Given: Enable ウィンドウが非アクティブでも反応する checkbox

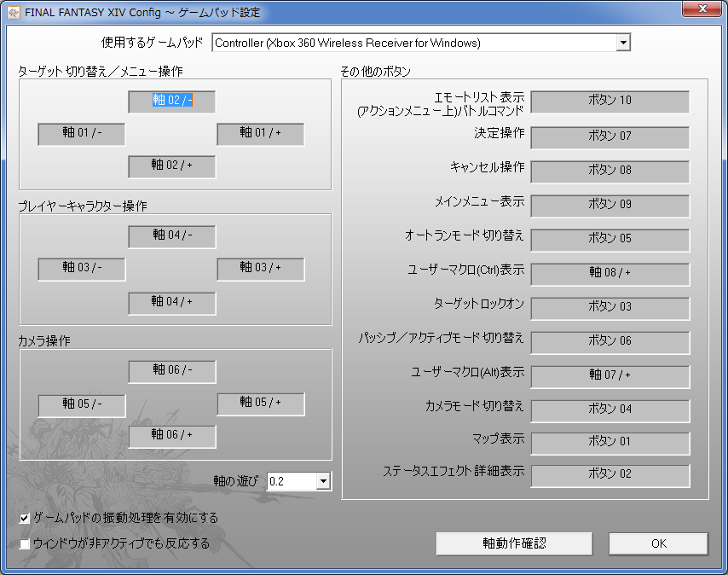Looking at the screenshot, I should [x=24, y=543].
